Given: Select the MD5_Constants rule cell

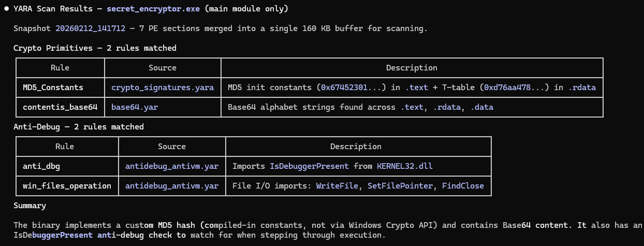Looking at the screenshot, I should pyautogui.click(x=53, y=88).
